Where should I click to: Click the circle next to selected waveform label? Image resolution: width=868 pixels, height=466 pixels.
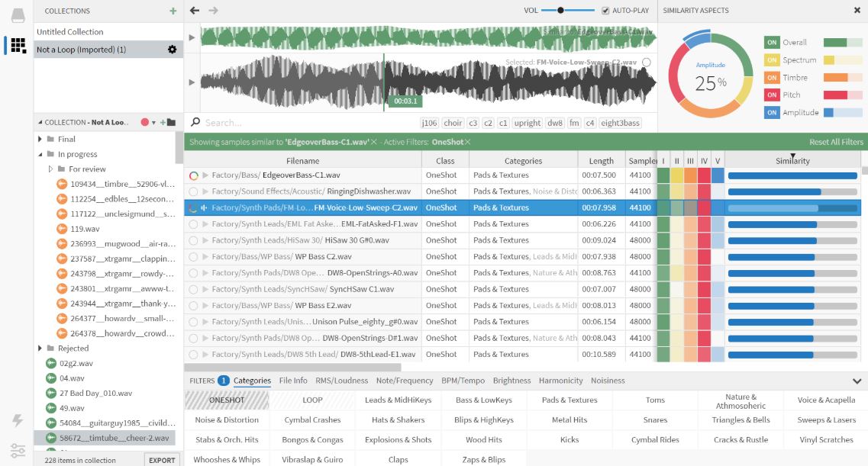click(x=646, y=63)
